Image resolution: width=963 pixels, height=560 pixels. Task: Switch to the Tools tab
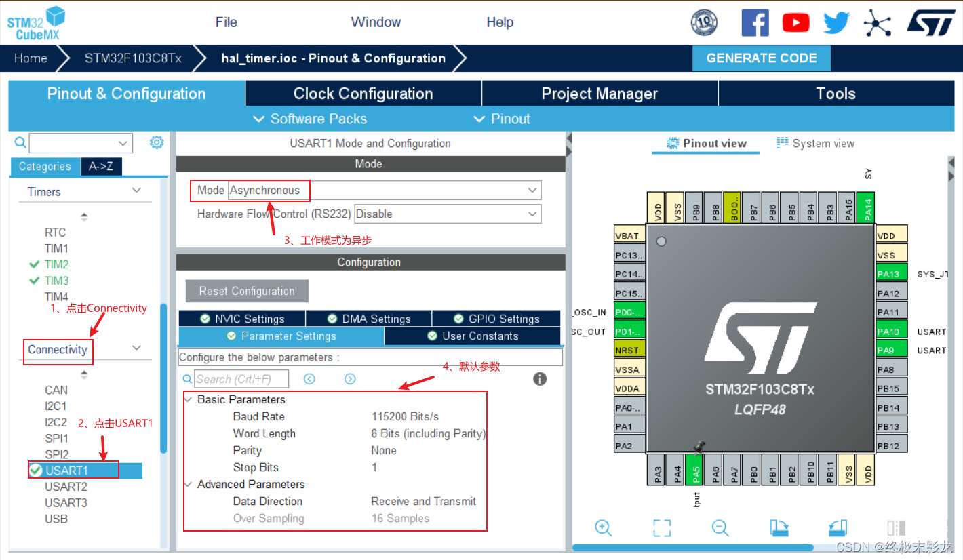point(836,94)
